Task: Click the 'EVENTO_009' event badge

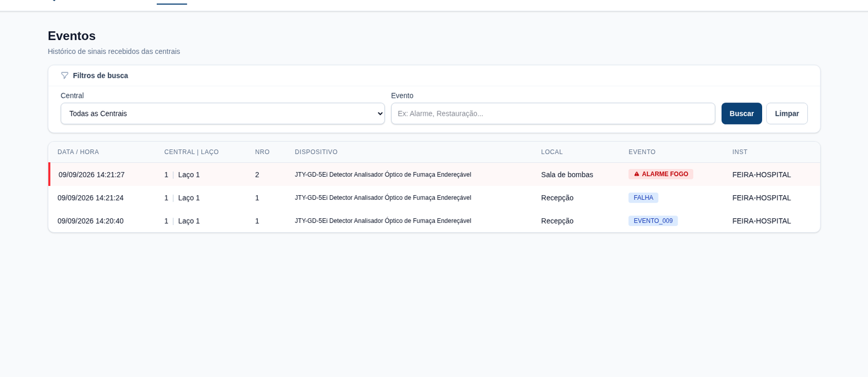Action: 653,221
